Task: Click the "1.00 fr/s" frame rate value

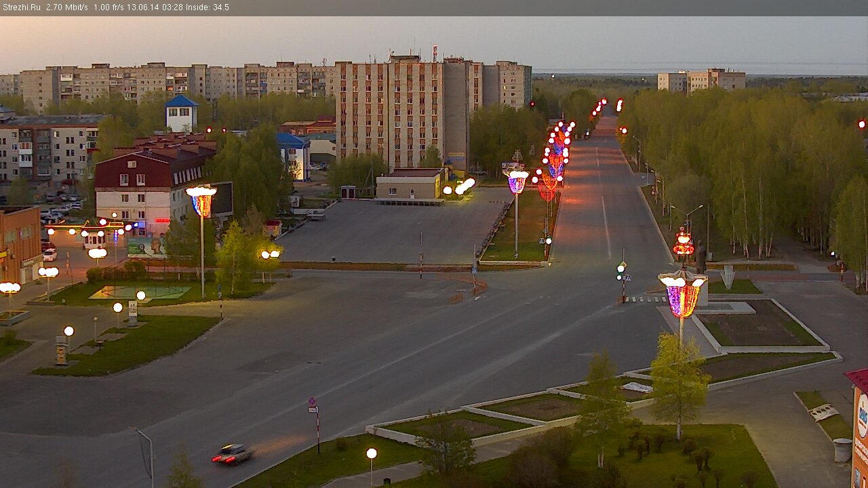Action: pos(107,7)
